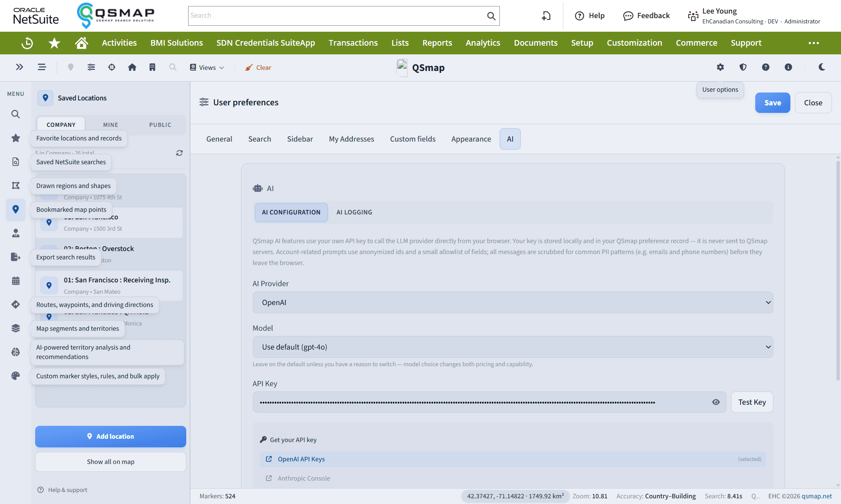The image size is (841, 504).
Task: Open AI territory analysis brain icon
Action: coord(15,352)
